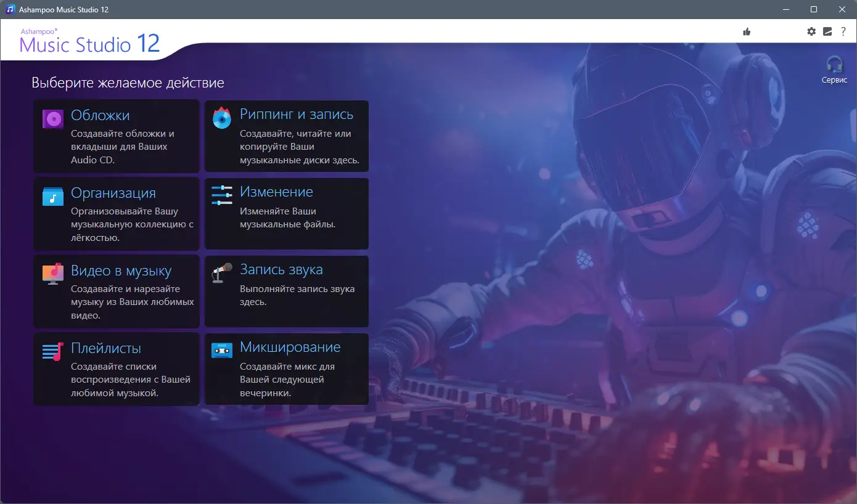Open the Сервис headphones icon
The image size is (857, 504).
click(835, 64)
